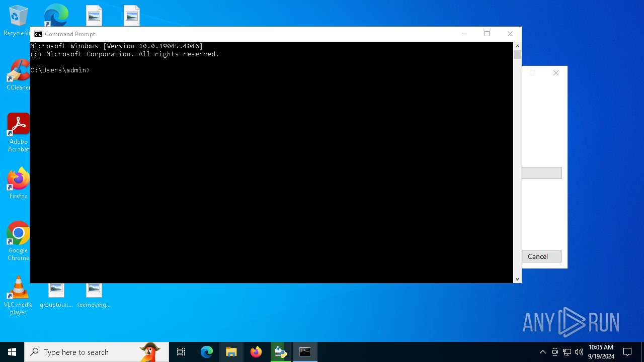Minimize the Command Prompt window
The height and width of the screenshot is (362, 644).
click(464, 34)
